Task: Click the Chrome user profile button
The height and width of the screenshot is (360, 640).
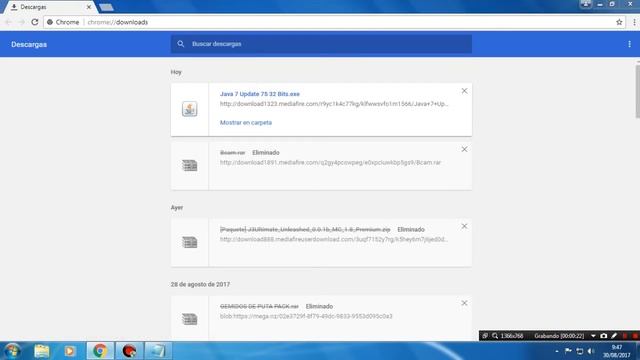Action: click(x=586, y=4)
